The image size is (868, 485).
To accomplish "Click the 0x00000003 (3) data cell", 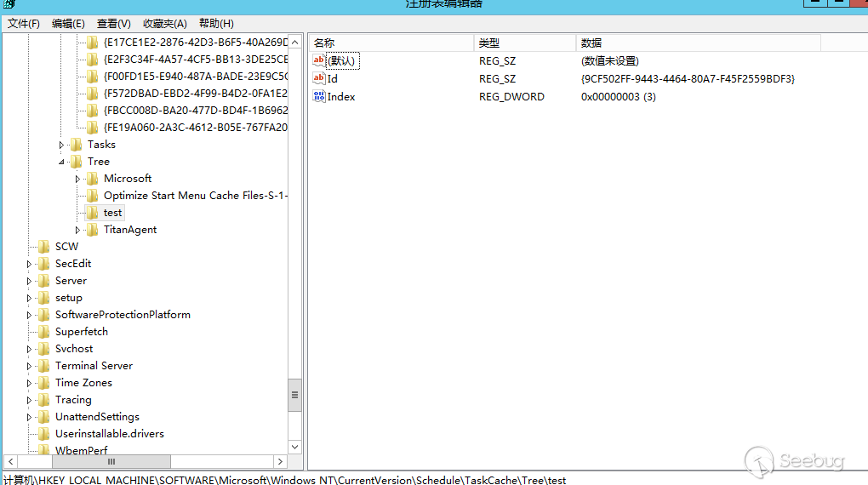I will (619, 97).
